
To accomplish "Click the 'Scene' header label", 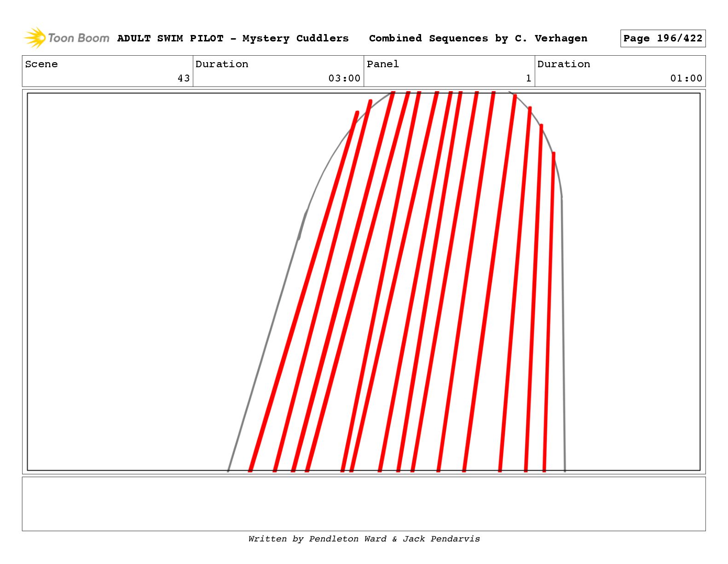I will pos(41,64).
